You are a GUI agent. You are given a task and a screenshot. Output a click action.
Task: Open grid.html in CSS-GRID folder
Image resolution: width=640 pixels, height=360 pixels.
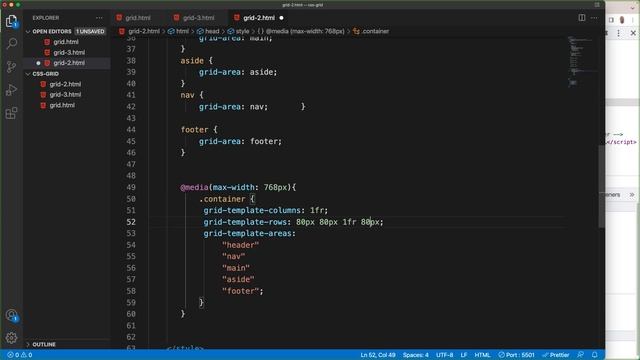[x=62, y=105]
